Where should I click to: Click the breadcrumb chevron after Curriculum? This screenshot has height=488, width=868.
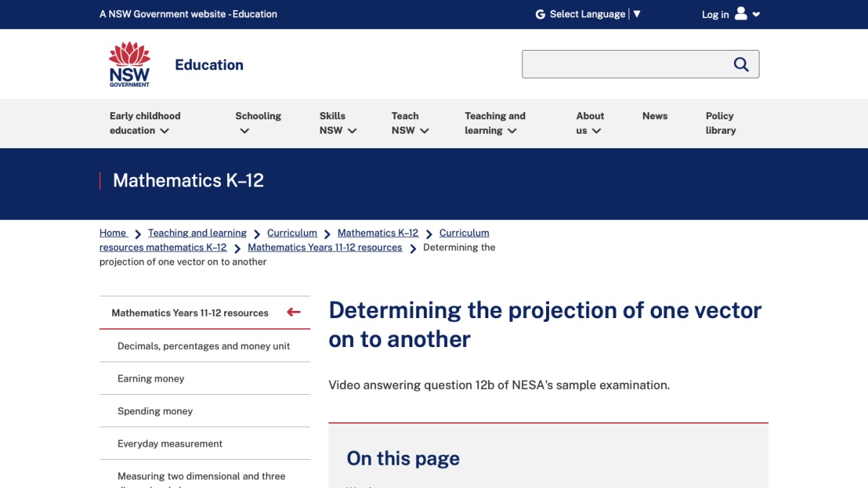pos(327,233)
